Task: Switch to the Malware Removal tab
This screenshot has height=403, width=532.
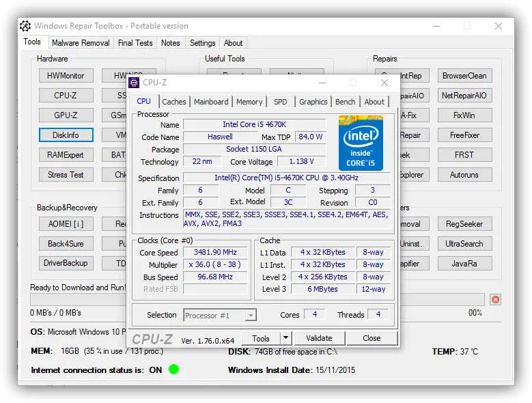Action: (x=81, y=42)
